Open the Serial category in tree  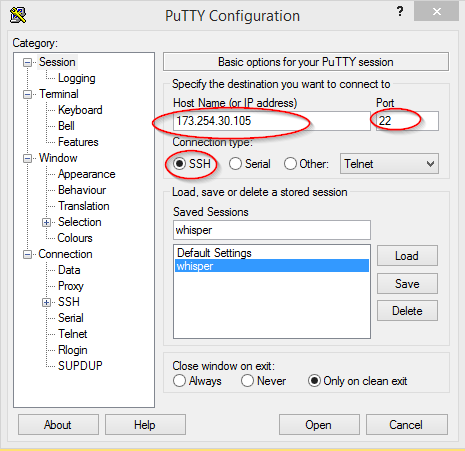71,318
